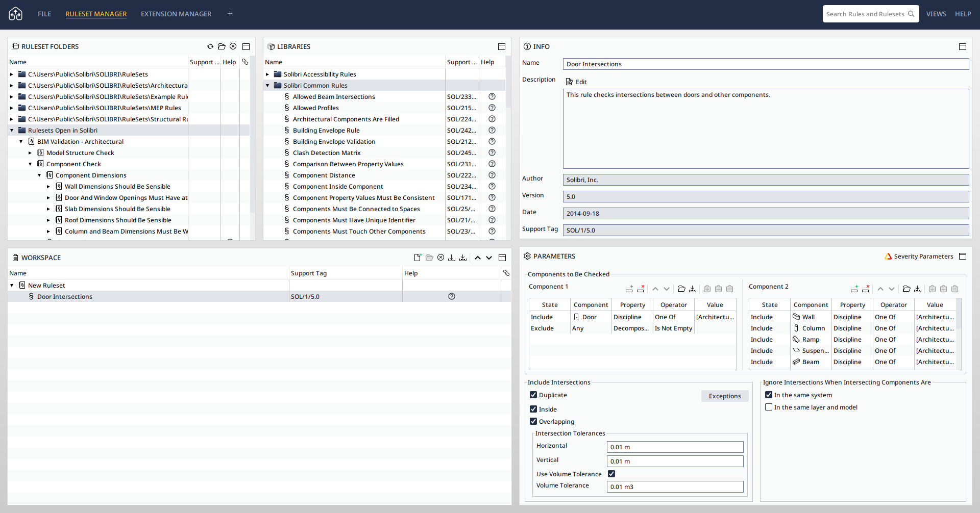
Task: Expand the SOLIBRI\RuleSets folder
Action: pos(12,74)
